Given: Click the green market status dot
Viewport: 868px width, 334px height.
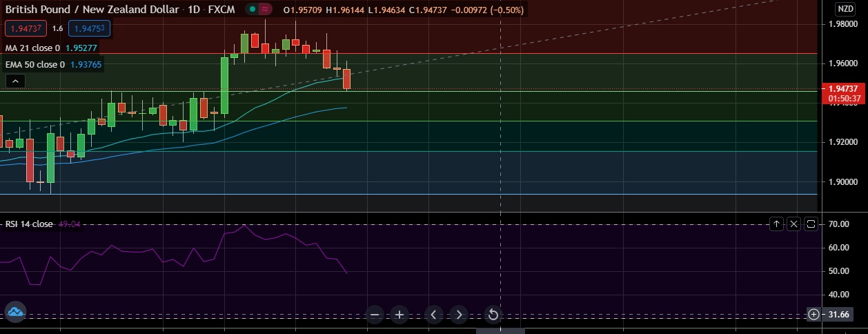Looking at the screenshot, I should (253, 10).
